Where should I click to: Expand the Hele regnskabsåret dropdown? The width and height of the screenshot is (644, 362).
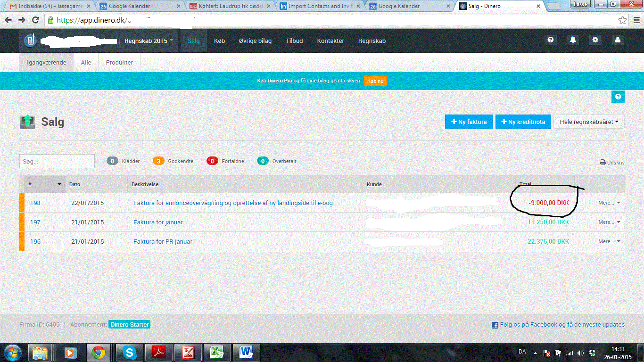[x=589, y=122]
